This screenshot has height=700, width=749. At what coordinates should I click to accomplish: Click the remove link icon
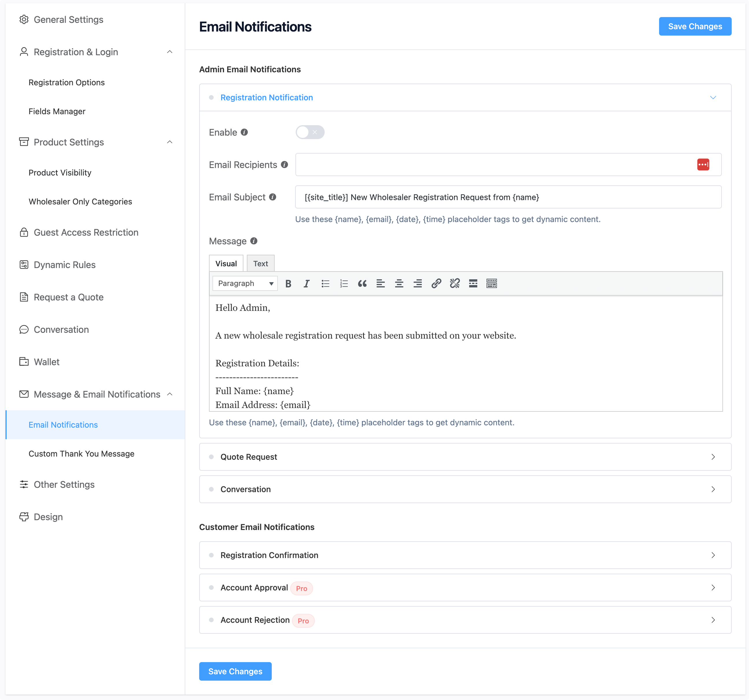[x=455, y=284]
